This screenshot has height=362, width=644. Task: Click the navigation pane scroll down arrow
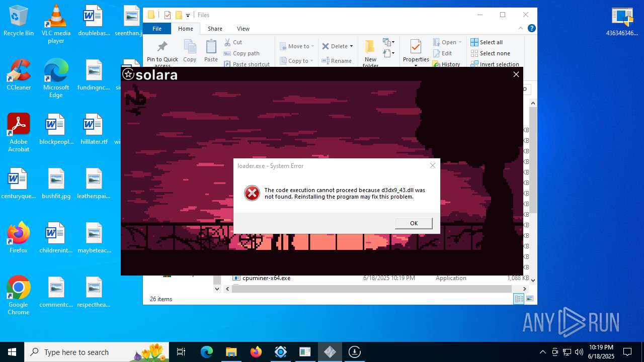coord(217,289)
